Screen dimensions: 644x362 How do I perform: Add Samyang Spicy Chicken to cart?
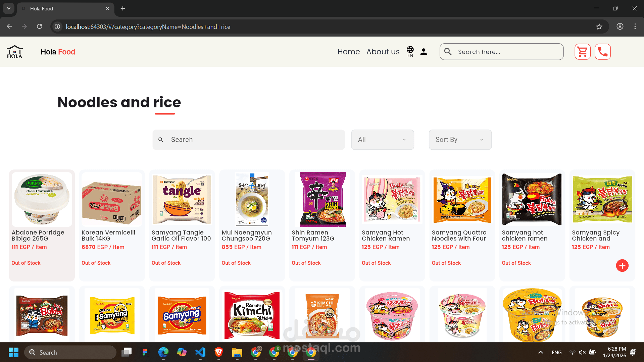pos(622,266)
